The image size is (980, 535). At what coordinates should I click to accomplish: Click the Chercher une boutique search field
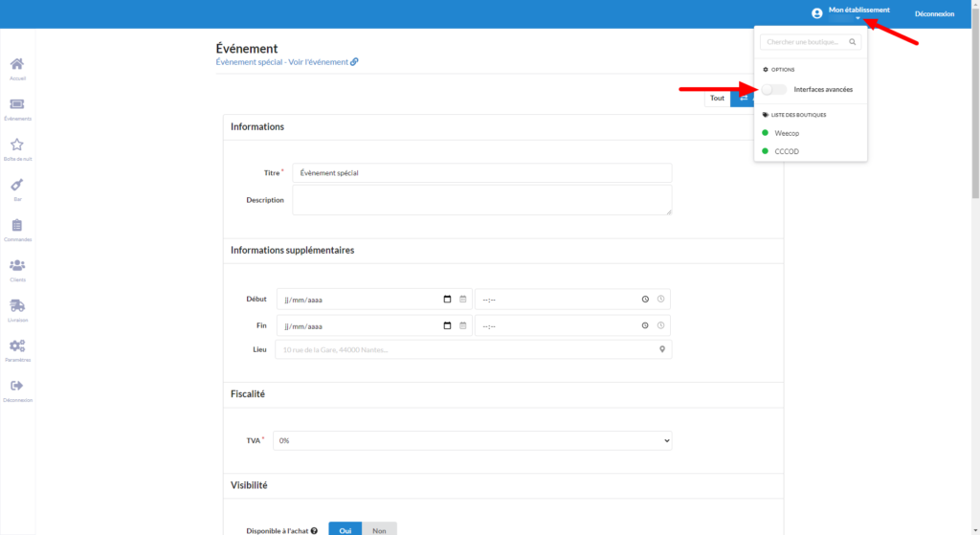810,42
